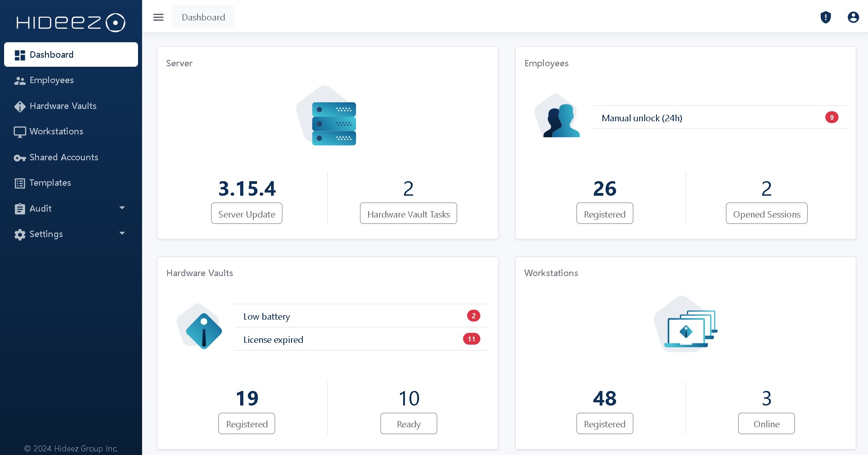
Task: Click the Workstations monitor icon
Action: tap(20, 132)
